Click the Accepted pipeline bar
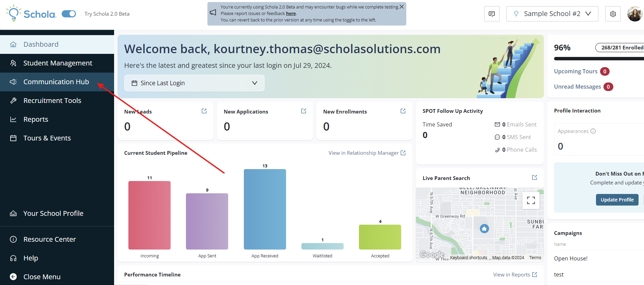The image size is (644, 285). [380, 237]
